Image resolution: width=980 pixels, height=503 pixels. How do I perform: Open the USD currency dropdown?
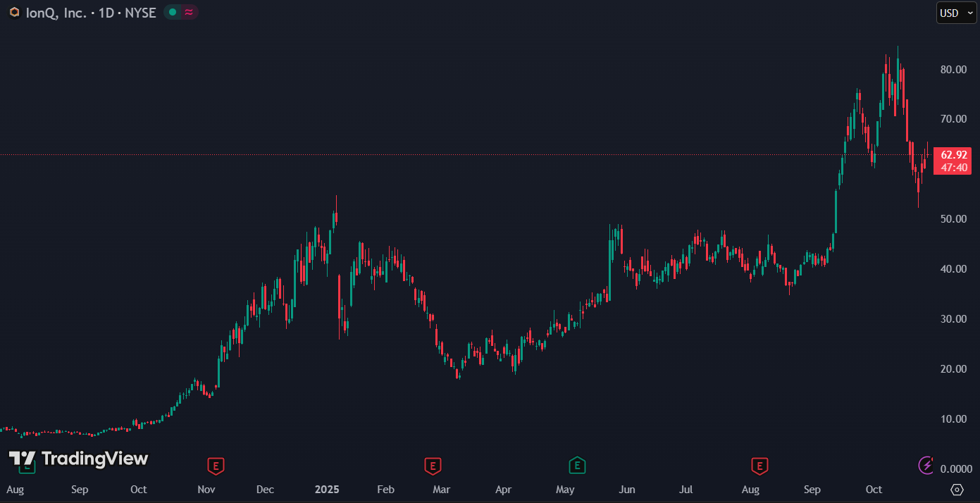[956, 13]
